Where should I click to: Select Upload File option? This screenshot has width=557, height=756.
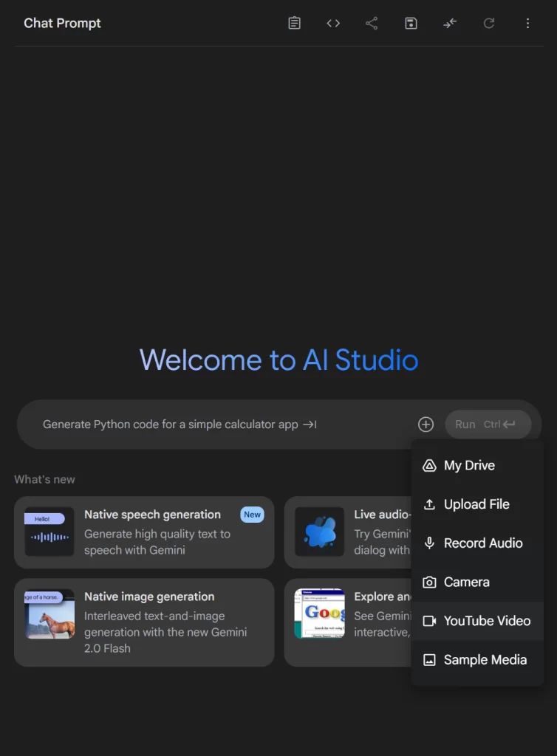[477, 504]
